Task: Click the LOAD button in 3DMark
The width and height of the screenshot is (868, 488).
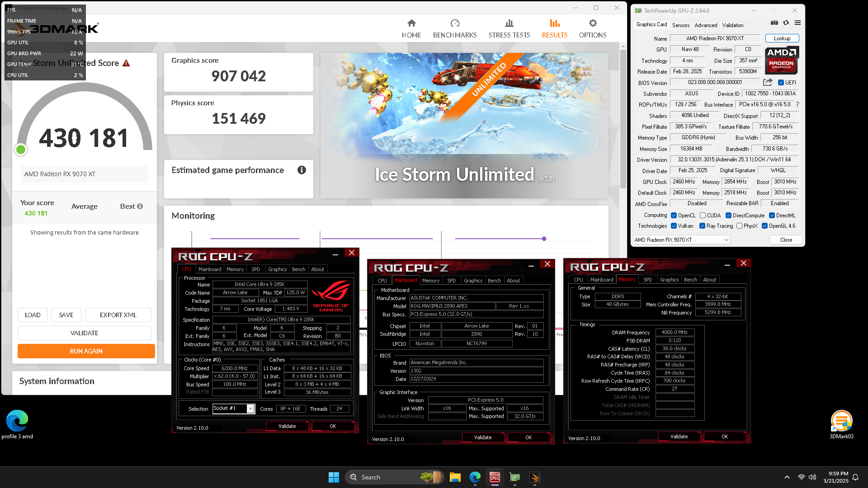Action: tap(33, 315)
